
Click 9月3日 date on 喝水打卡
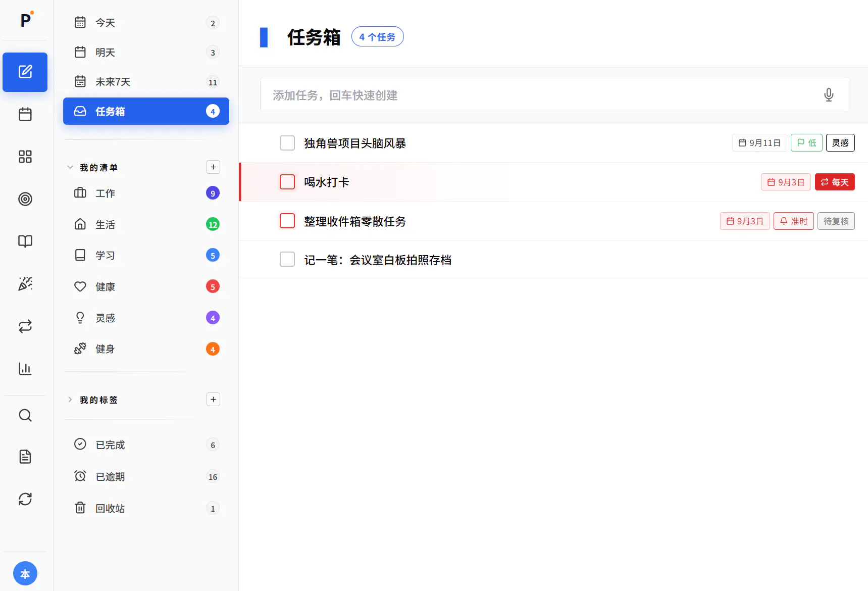[786, 182]
